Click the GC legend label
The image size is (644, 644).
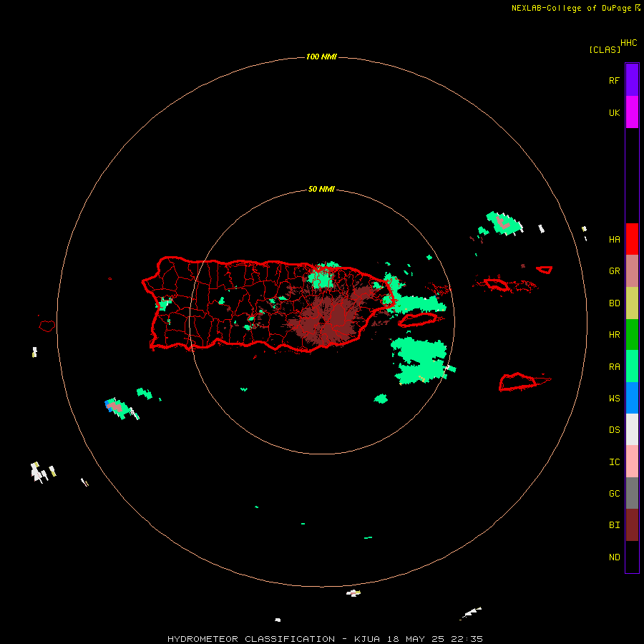pos(614,494)
